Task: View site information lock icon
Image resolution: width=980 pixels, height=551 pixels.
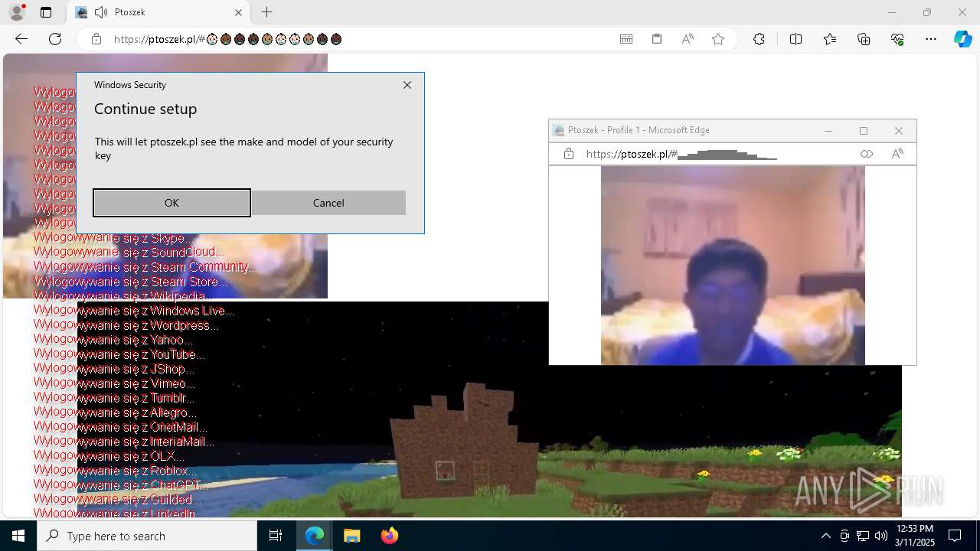Action: click(x=96, y=39)
